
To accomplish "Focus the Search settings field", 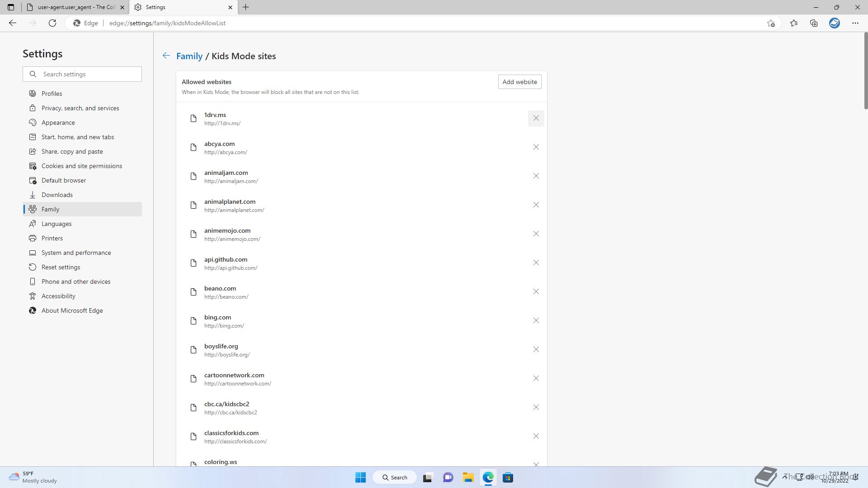I will (82, 74).
